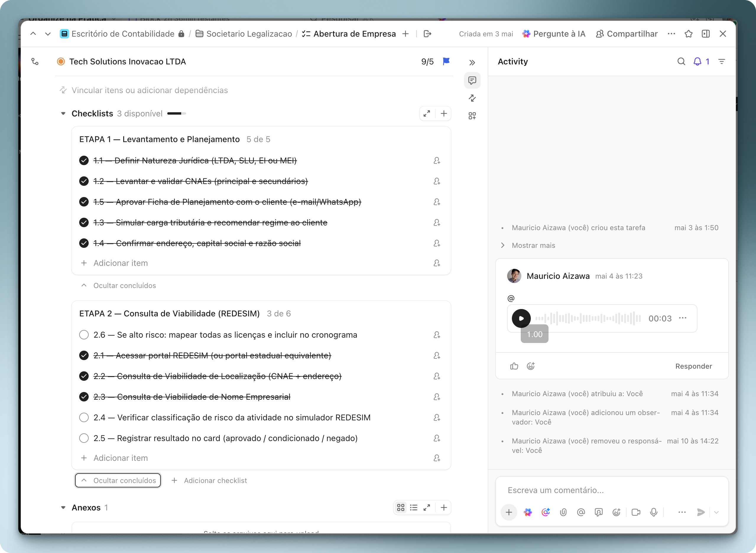Click Ocultar concluídos under ETAPA 1
The image size is (756, 553).
click(x=119, y=286)
